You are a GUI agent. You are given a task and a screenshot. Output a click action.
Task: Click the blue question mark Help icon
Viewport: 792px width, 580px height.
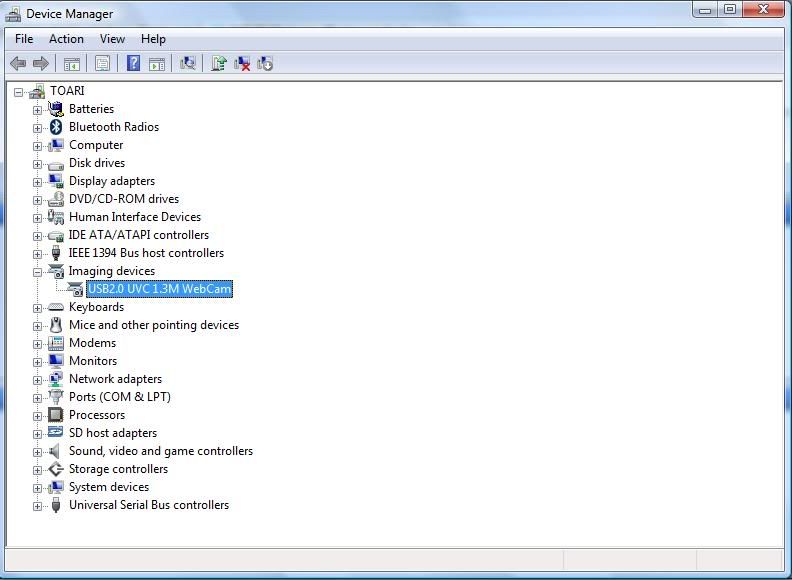click(x=133, y=64)
